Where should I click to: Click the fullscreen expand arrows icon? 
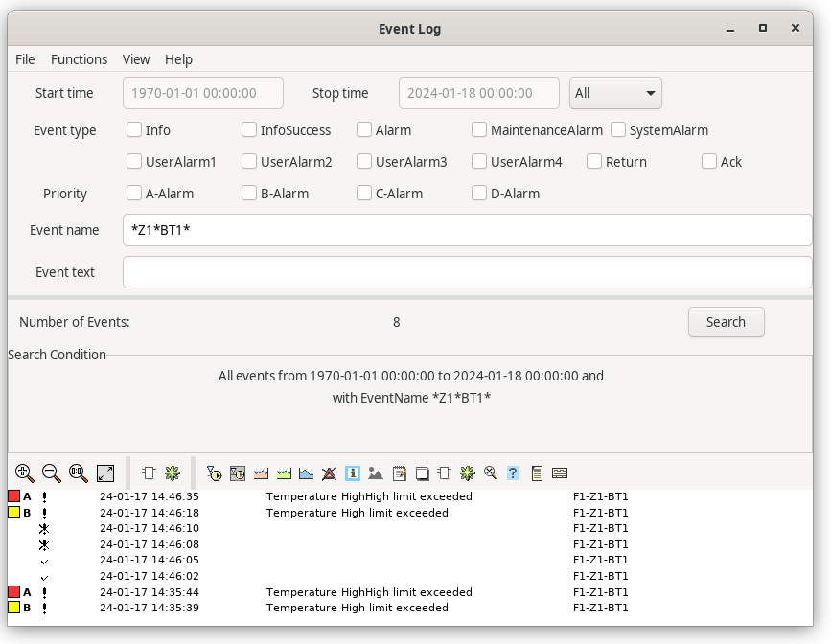pyautogui.click(x=105, y=472)
